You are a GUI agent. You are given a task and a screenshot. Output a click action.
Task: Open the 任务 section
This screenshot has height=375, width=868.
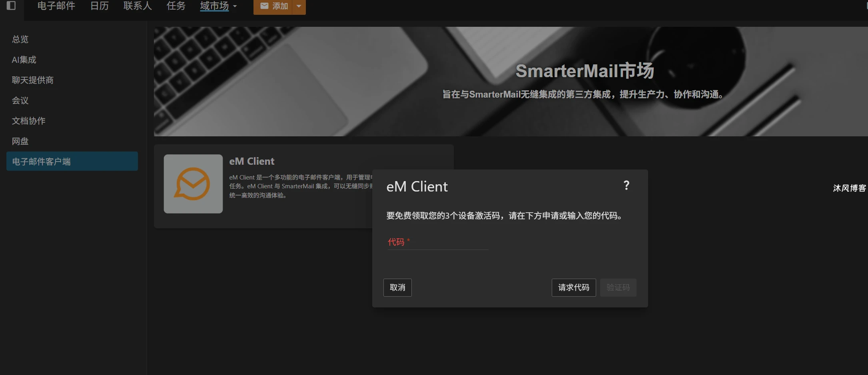click(x=176, y=6)
